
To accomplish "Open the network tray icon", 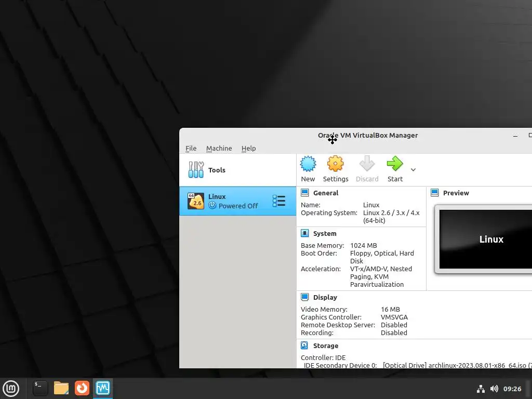I will (x=481, y=389).
